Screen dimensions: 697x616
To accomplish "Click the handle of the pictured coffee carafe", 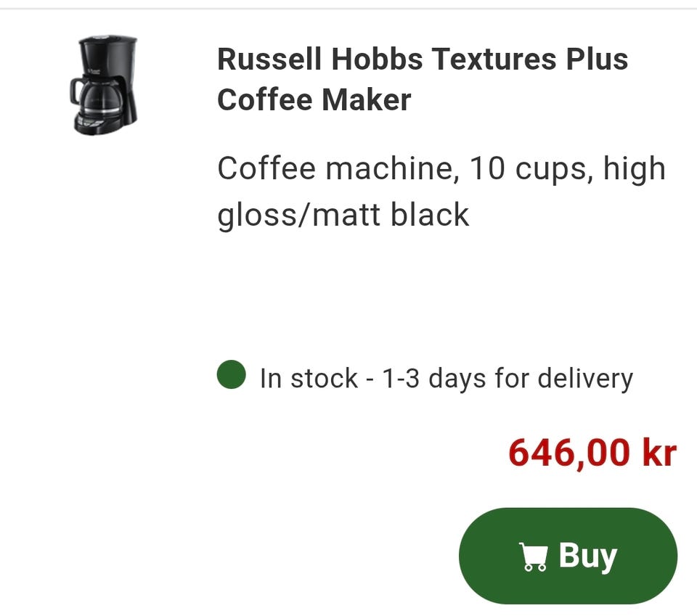I will pyautogui.click(x=76, y=91).
